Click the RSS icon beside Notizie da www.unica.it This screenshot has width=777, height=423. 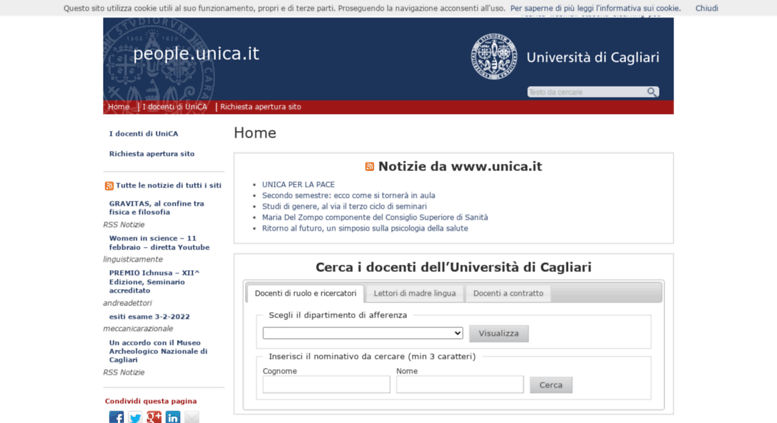370,166
